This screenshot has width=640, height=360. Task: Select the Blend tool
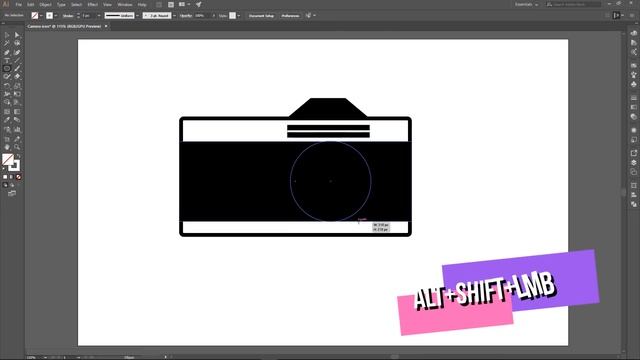[x=17, y=120]
